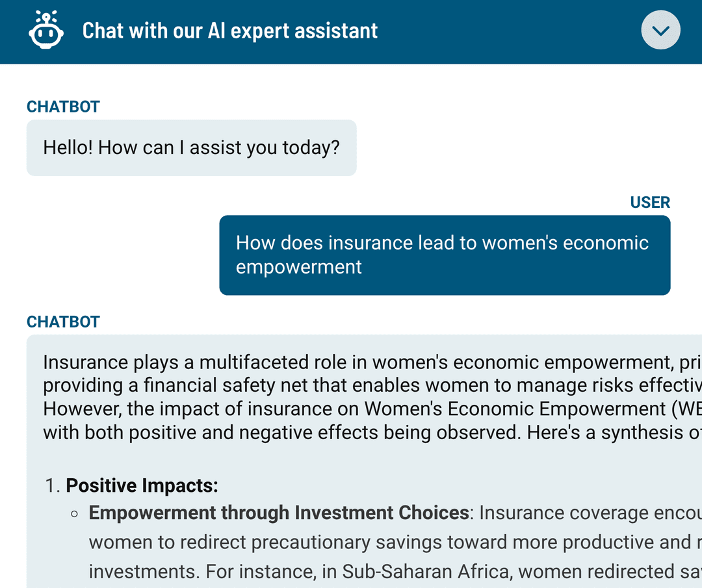Click the first CHATBOT label
The width and height of the screenshot is (702, 588).
63,106
